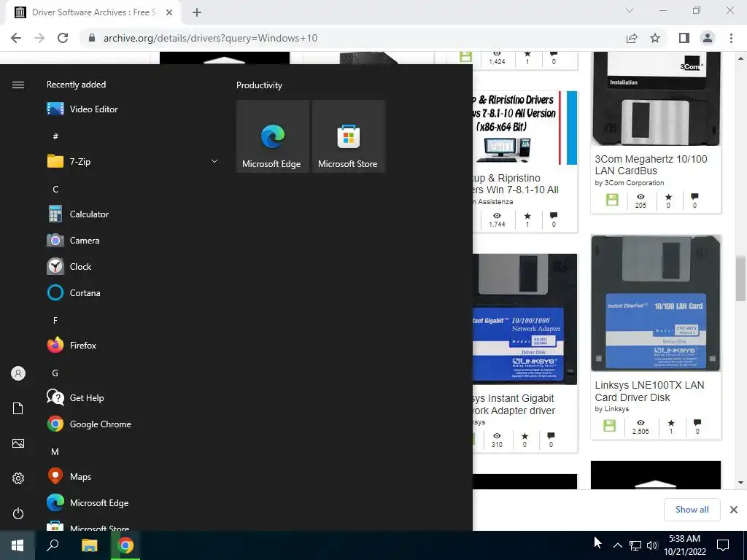Jump to letter # section header
This screenshot has height=560, width=747.
[55, 136]
